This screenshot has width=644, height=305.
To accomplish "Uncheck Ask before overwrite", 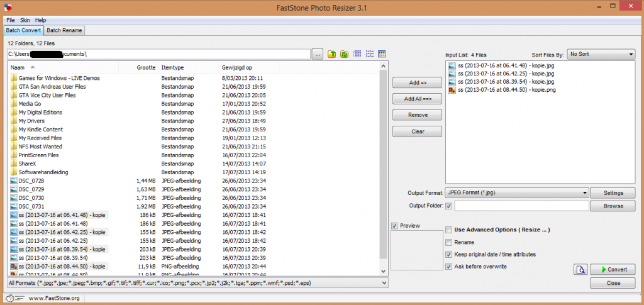I will 449,267.
